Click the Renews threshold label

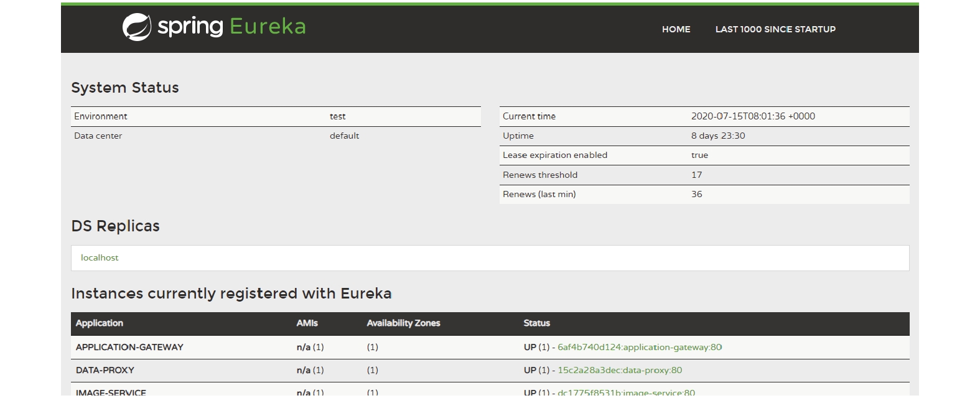point(540,175)
